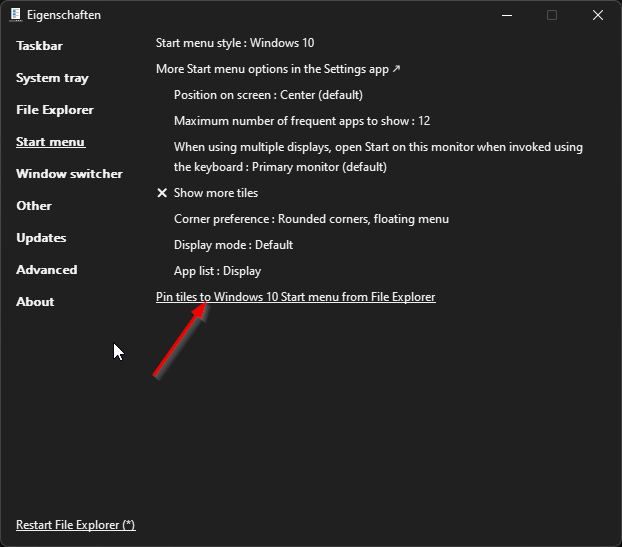The height and width of the screenshot is (547, 622).
Task: Switch to the Advanced section
Action: click(46, 270)
